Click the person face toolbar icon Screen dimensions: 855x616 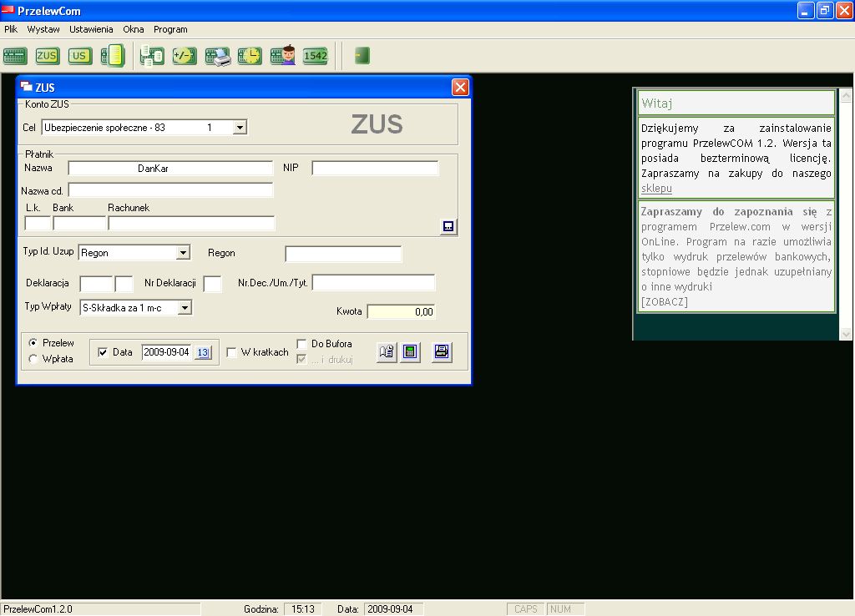point(282,56)
